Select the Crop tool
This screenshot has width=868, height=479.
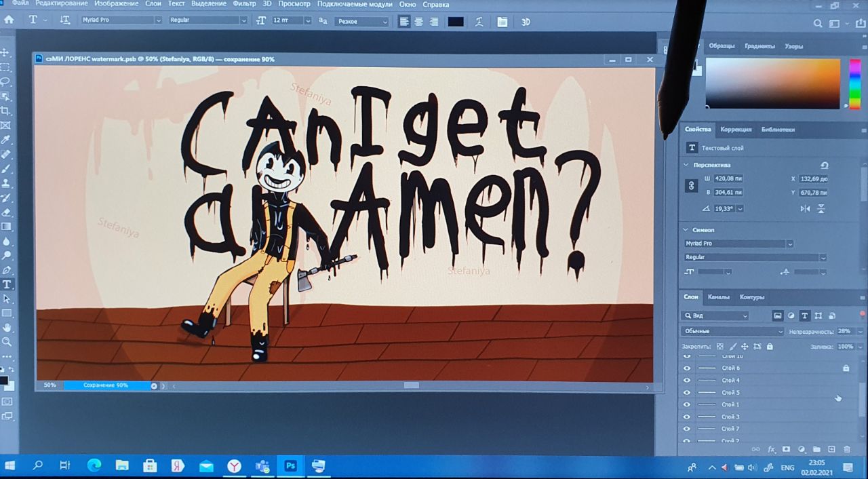click(x=5, y=111)
